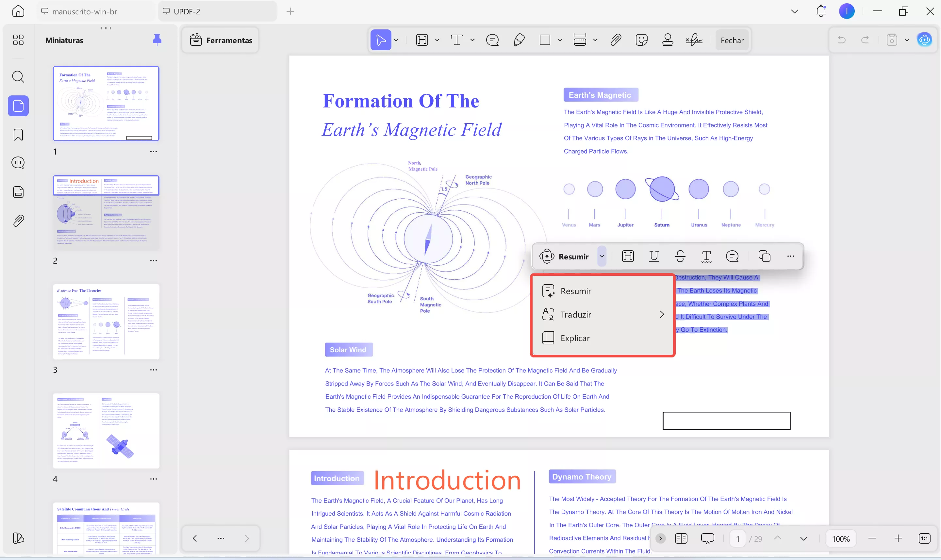The height and width of the screenshot is (560, 941).
Task: Open the Ferramentas button
Action: [x=221, y=41]
